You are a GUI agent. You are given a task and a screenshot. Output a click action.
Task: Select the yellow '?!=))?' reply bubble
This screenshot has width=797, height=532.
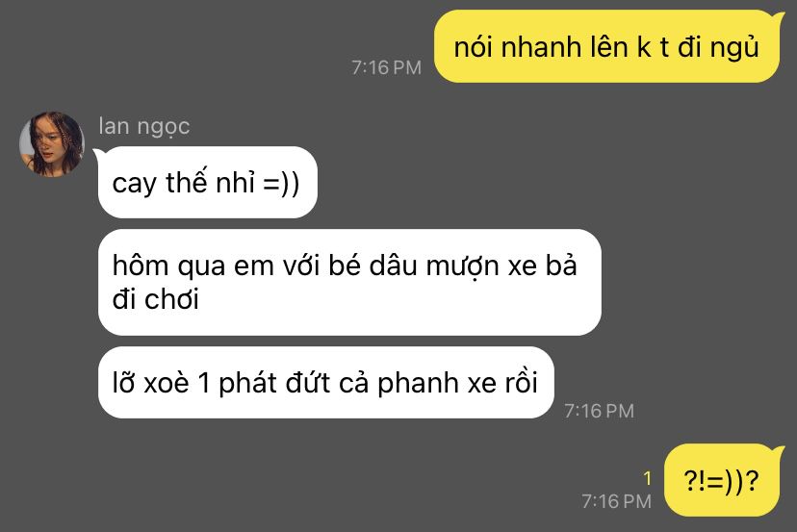point(722,480)
